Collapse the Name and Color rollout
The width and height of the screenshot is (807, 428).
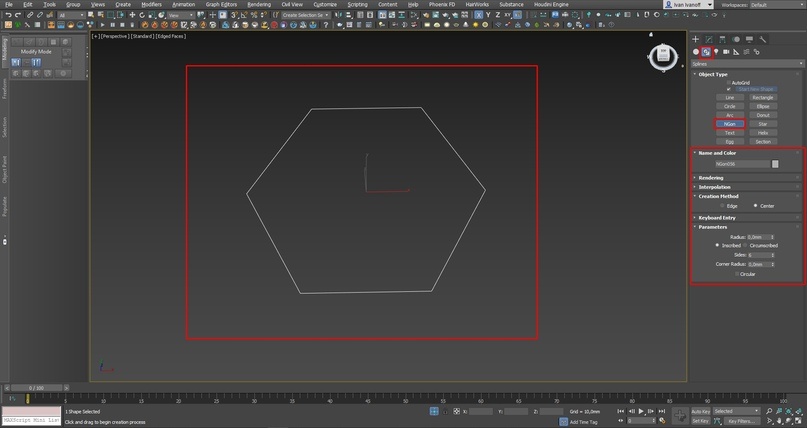pos(717,153)
